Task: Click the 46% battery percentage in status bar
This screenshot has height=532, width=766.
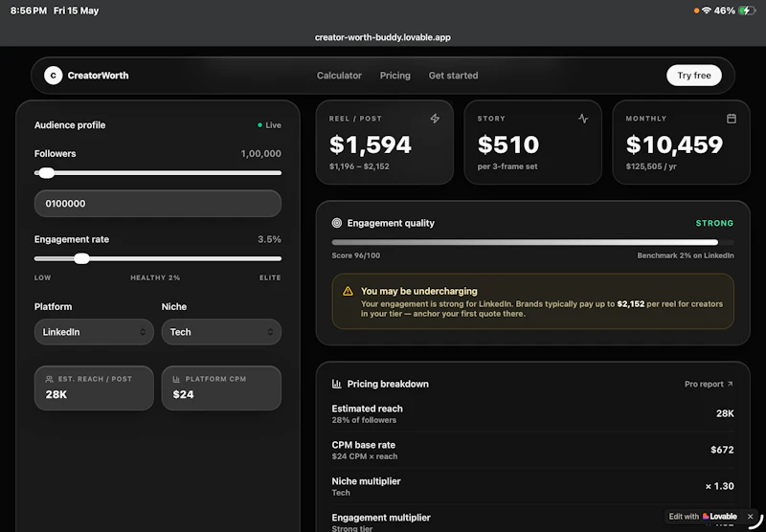Action: [725, 11]
